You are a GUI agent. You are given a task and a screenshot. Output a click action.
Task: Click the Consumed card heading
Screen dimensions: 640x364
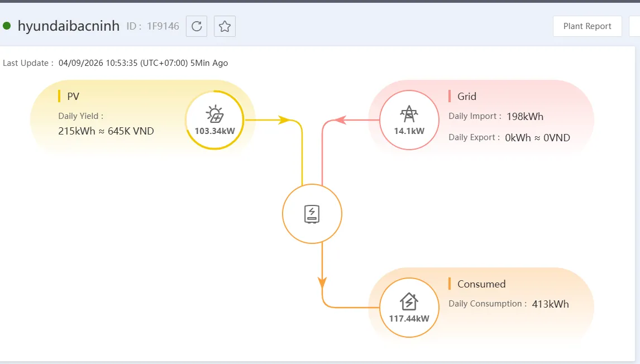pyautogui.click(x=481, y=284)
